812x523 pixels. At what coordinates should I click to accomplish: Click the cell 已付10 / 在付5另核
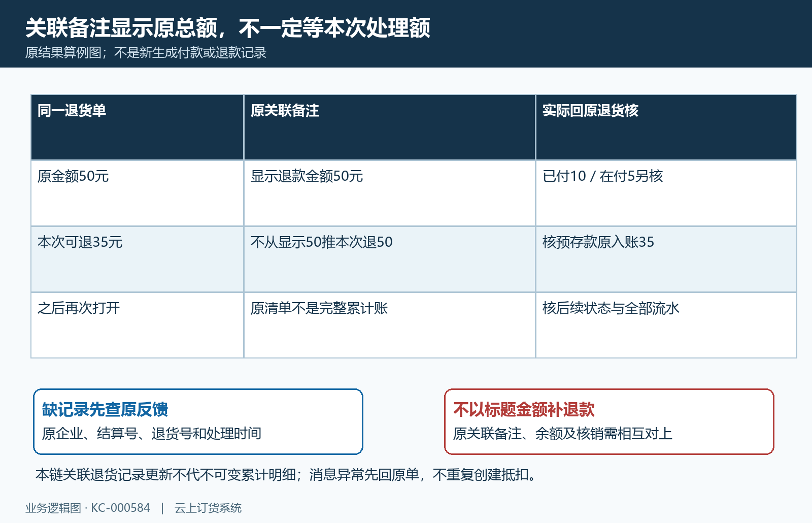pos(666,193)
